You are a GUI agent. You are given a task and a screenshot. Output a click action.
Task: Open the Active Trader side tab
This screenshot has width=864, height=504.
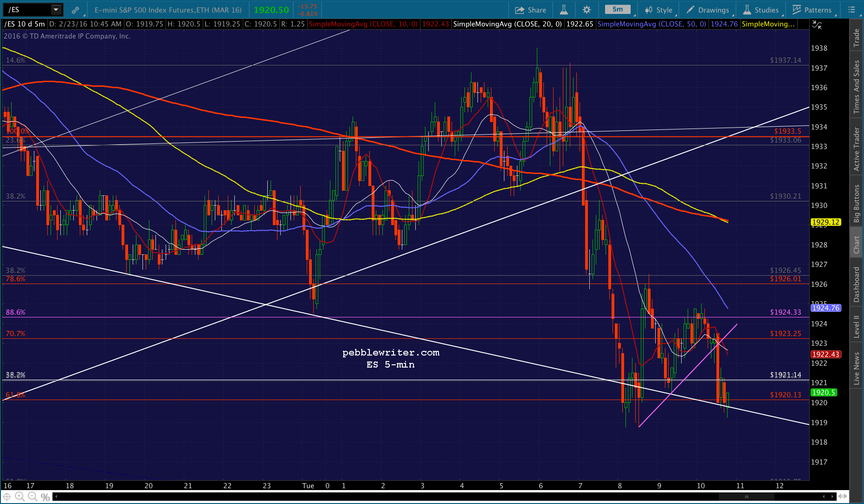click(x=857, y=149)
